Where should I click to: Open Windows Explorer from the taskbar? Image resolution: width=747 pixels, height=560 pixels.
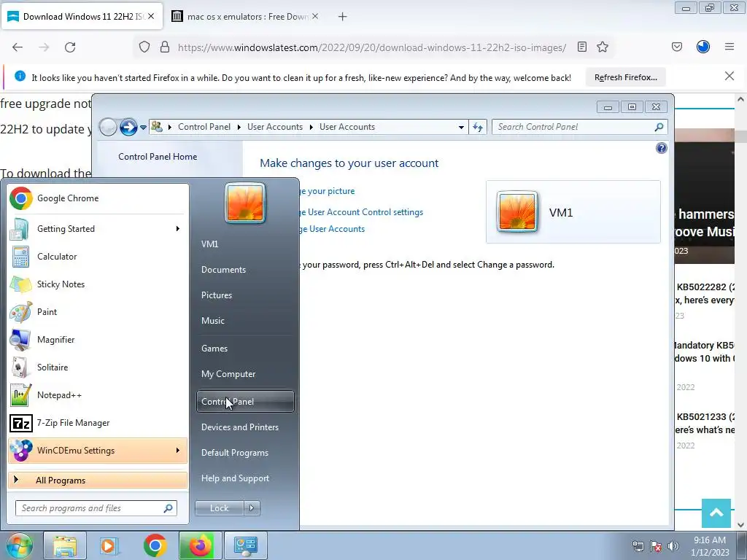tap(65, 545)
